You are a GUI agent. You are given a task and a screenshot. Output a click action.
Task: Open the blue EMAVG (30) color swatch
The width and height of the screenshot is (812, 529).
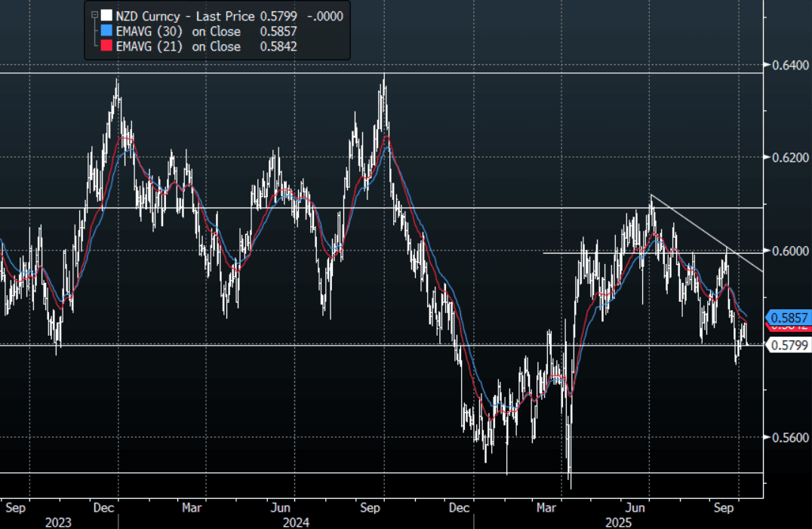coord(106,31)
